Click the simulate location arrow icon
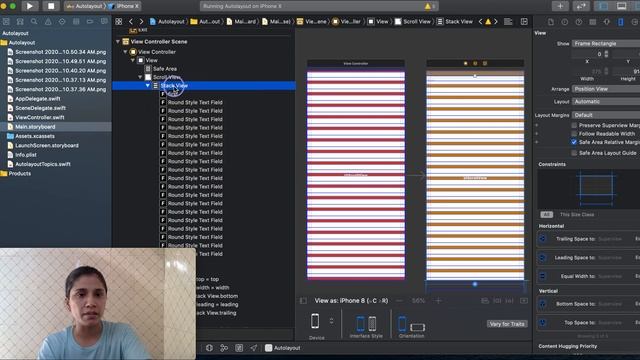 click(x=253, y=348)
